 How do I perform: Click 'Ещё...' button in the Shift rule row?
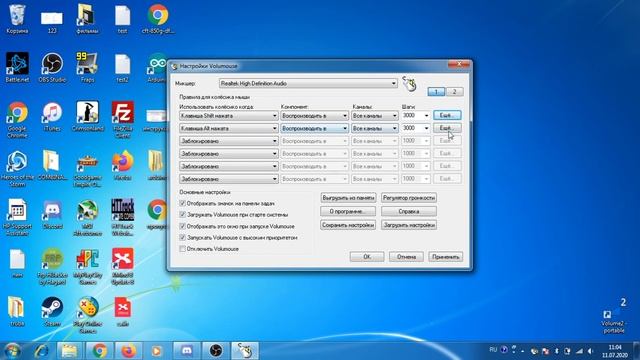(x=447, y=116)
